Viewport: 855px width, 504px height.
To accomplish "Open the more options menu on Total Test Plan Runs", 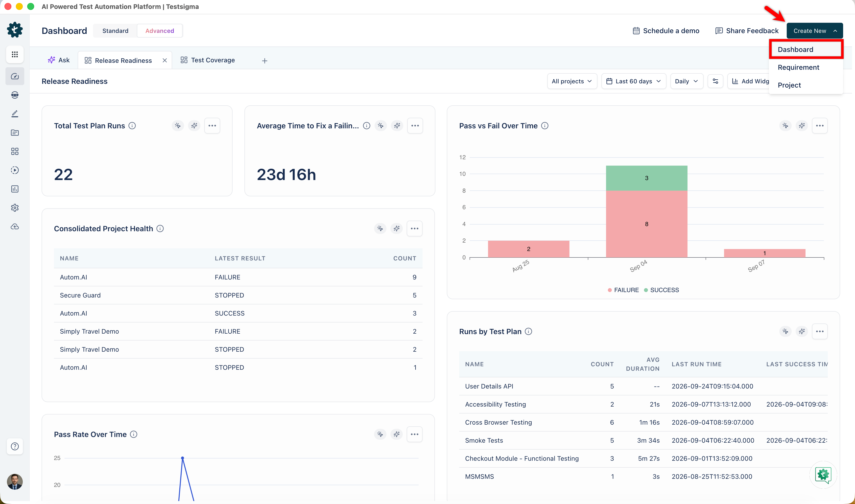I will (212, 126).
